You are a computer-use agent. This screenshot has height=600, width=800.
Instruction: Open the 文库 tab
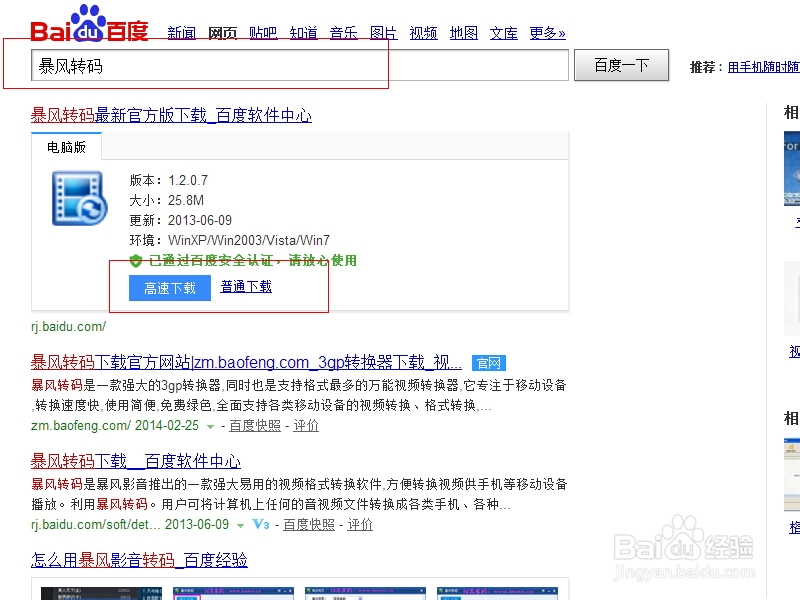[x=504, y=33]
